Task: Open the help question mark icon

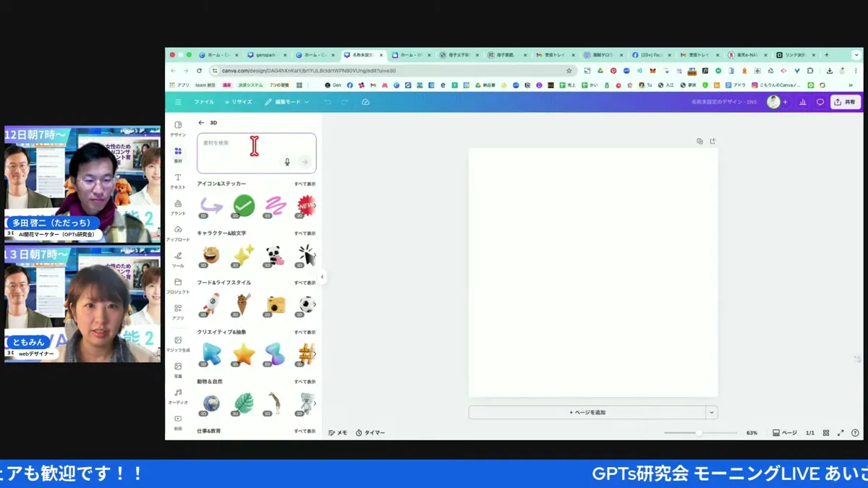Action: (x=856, y=432)
